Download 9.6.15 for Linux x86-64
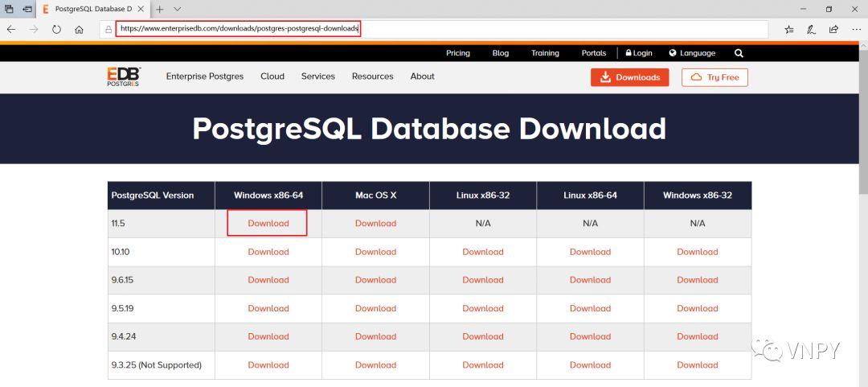 (590, 280)
